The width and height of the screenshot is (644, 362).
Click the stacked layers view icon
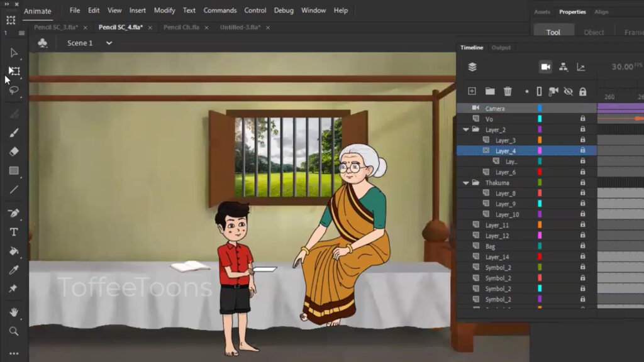[x=472, y=67]
